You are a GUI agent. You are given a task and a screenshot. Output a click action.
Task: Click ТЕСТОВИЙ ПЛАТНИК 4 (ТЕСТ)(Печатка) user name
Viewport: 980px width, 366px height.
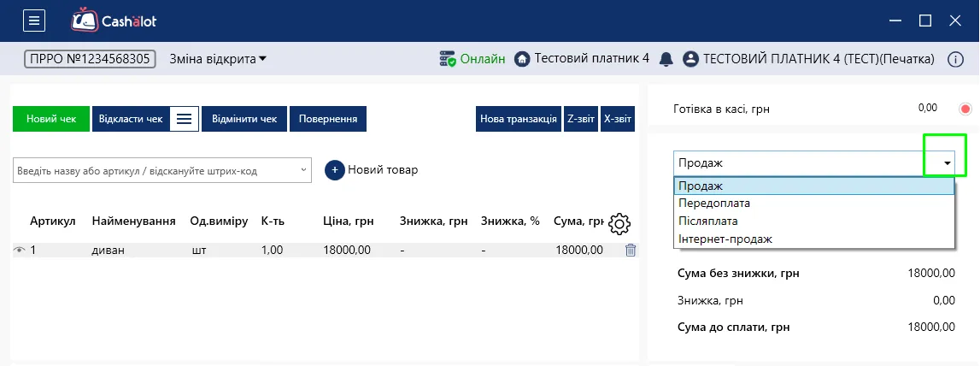pyautogui.click(x=819, y=60)
